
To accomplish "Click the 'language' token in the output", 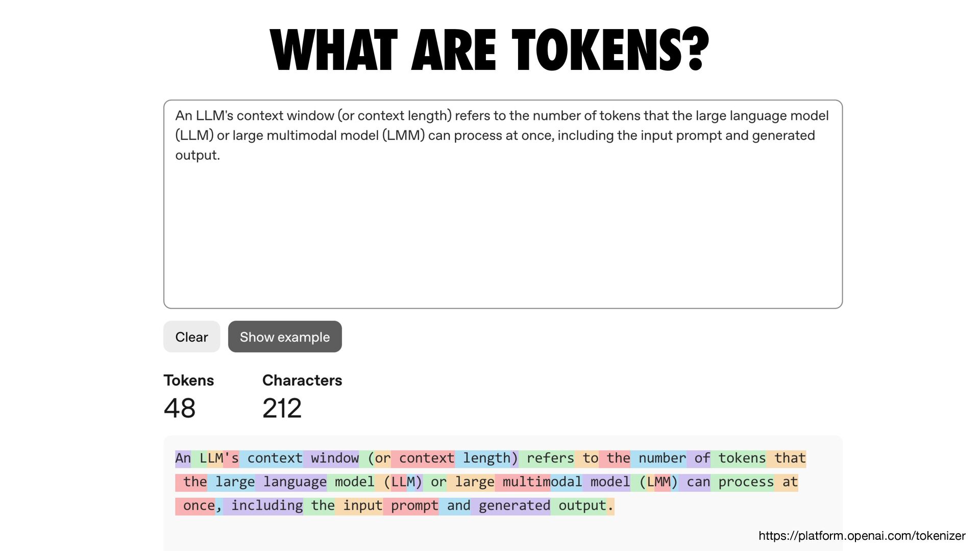I will pos(291,482).
